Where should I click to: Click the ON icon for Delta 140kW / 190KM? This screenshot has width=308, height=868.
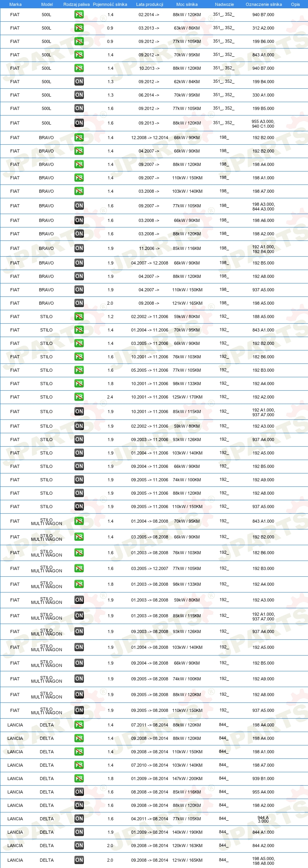tap(79, 832)
